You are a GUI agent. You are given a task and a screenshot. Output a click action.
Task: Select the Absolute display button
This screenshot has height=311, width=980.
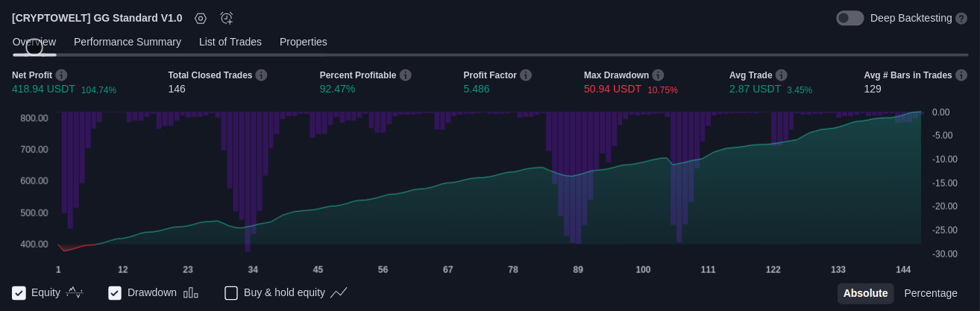coord(865,293)
